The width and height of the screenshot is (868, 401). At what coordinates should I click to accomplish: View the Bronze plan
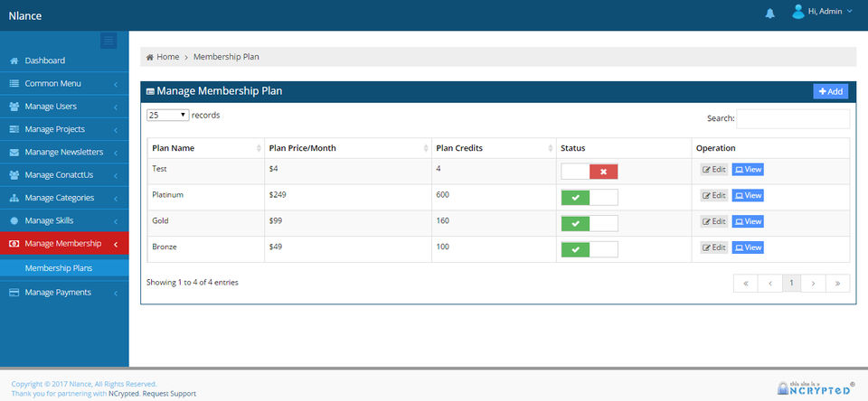(748, 247)
